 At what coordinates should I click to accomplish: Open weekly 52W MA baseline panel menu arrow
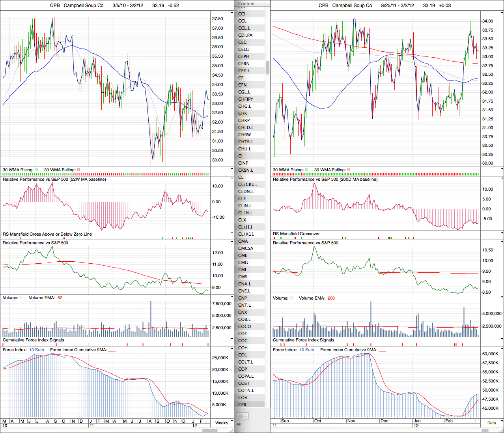tap(232, 178)
